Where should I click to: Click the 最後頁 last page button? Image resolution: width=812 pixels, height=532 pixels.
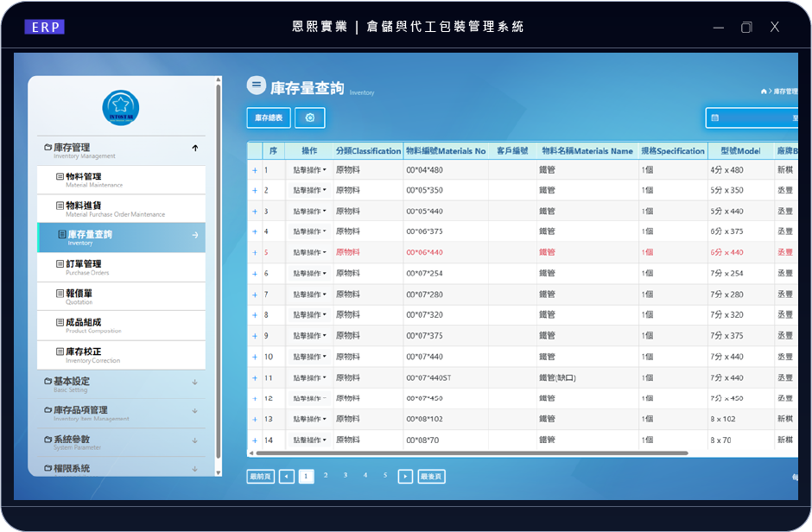click(x=431, y=476)
